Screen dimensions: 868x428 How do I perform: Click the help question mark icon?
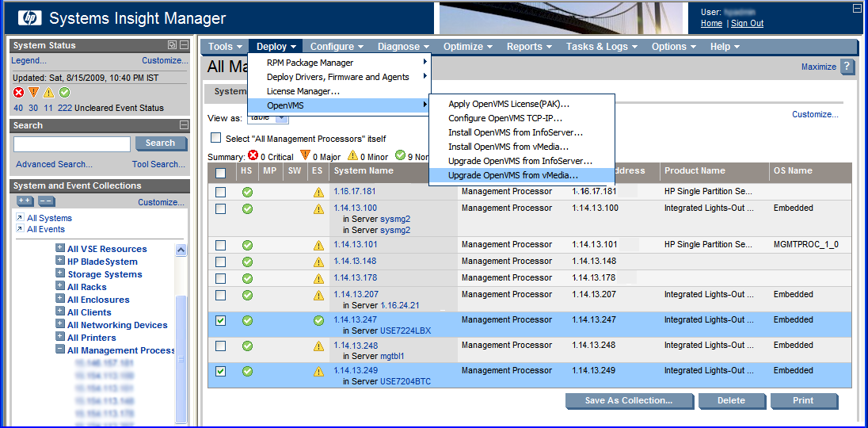(x=847, y=67)
